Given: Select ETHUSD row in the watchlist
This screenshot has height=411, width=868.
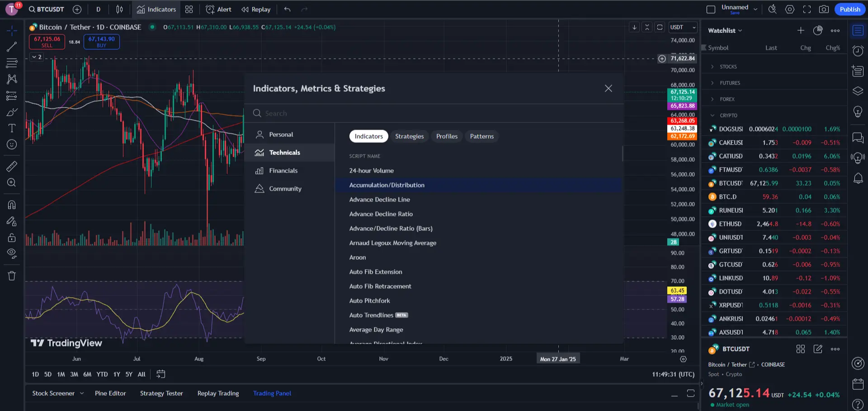Looking at the screenshot, I should [774, 224].
